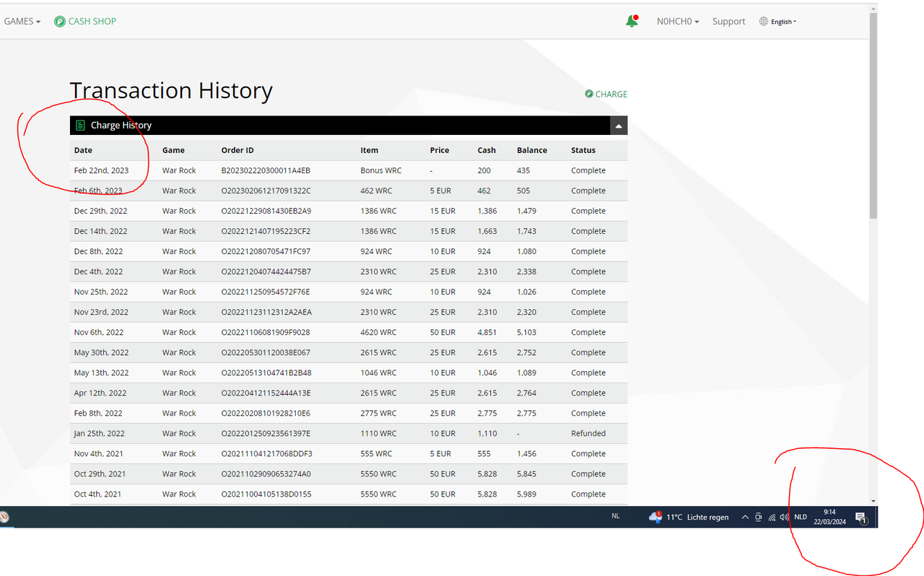Viewport: 924px width, 576px height.
Task: Open the N0HCH0 account dropdown
Action: [x=678, y=22]
